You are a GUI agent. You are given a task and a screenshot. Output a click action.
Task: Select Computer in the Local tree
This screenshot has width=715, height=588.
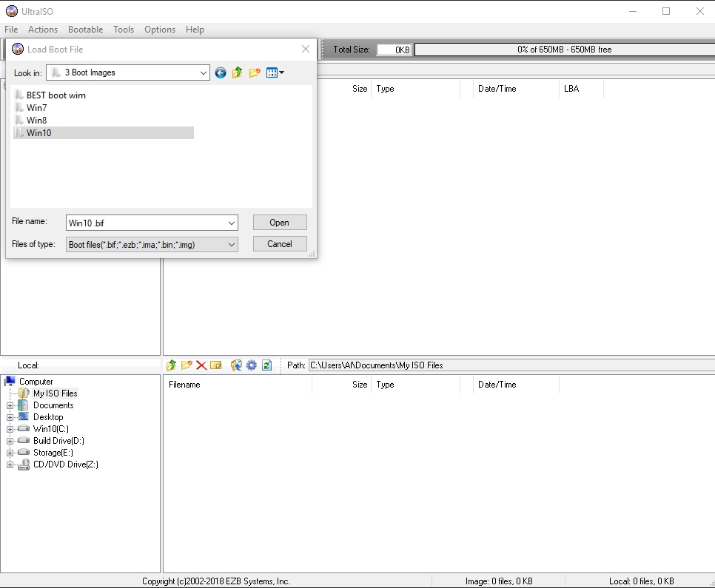point(36,382)
